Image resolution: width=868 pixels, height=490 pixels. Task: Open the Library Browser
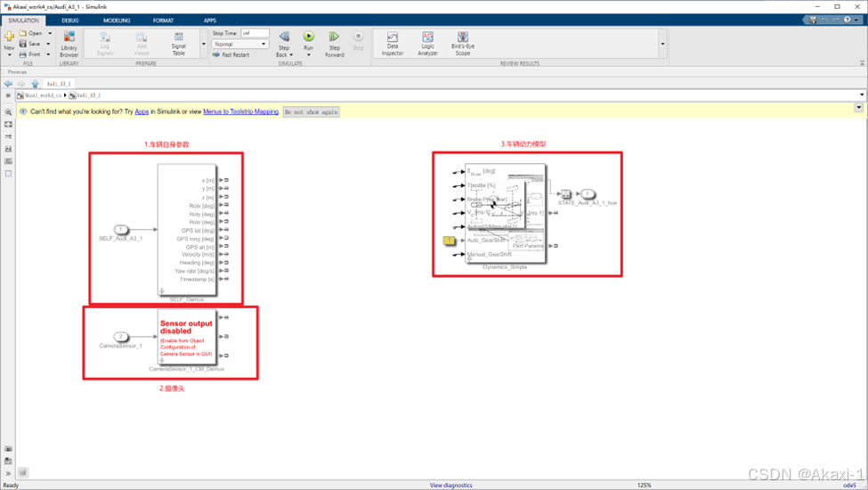pyautogui.click(x=69, y=45)
